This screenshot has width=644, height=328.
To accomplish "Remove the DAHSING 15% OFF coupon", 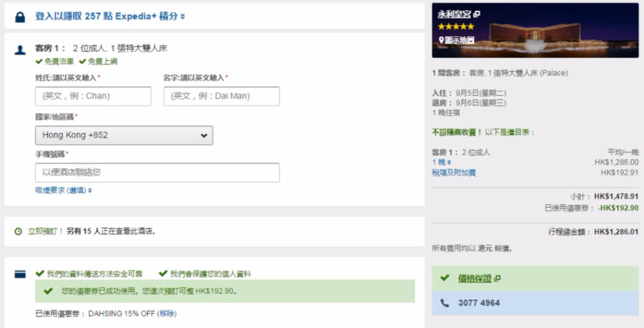I will tap(167, 314).
